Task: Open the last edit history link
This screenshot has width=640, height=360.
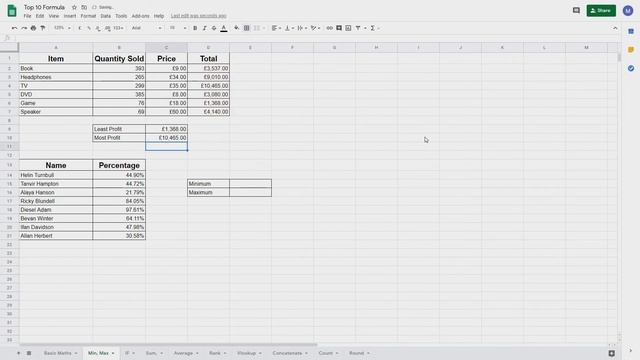Action: 198,16
